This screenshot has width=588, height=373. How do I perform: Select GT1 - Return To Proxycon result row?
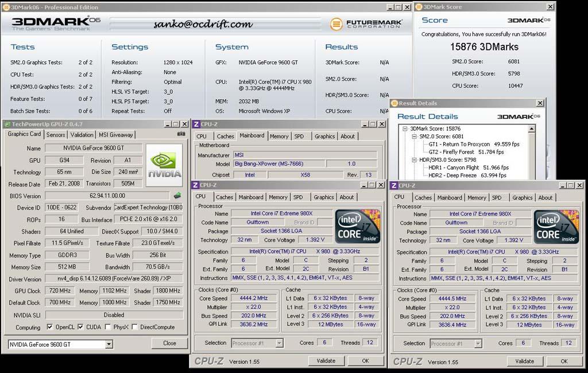(474, 144)
